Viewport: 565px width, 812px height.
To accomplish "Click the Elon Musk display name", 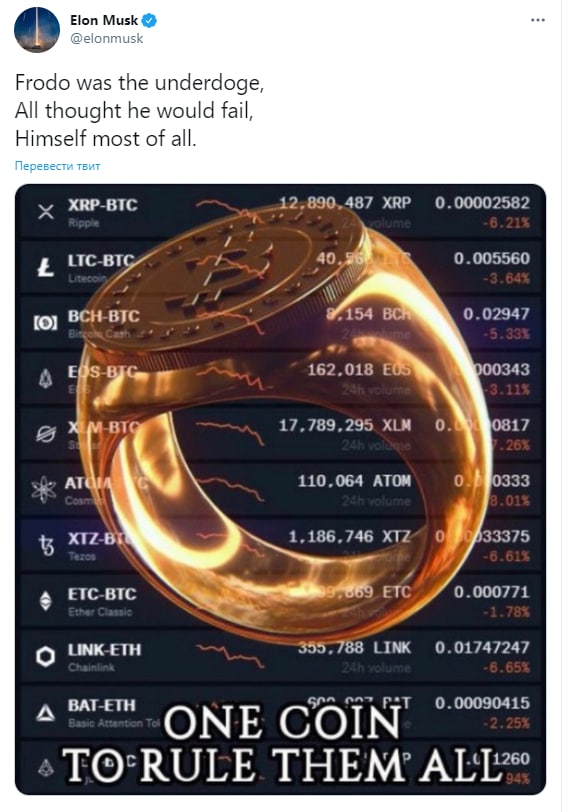I will click(x=104, y=20).
